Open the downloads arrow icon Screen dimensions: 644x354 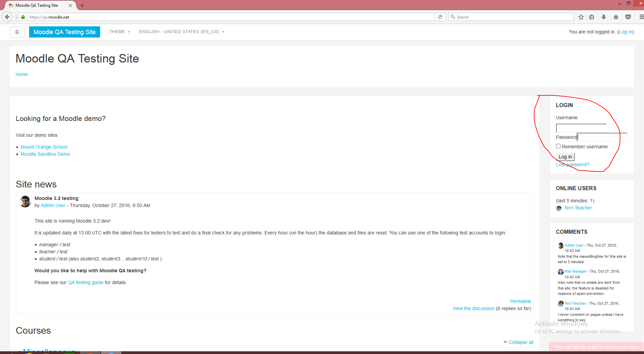[x=604, y=17]
